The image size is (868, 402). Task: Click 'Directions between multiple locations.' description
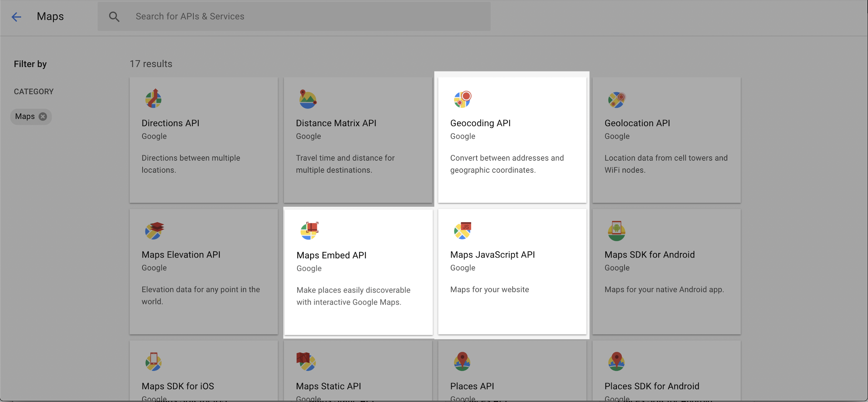[x=191, y=164]
